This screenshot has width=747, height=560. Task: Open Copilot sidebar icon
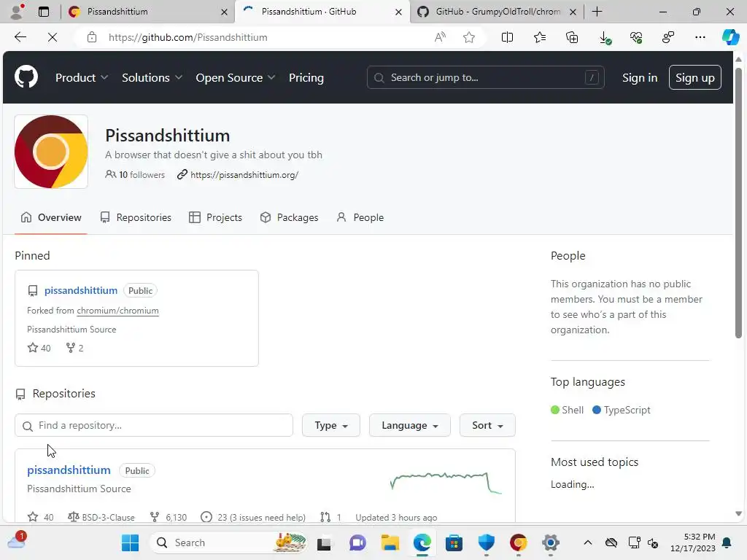pos(730,37)
